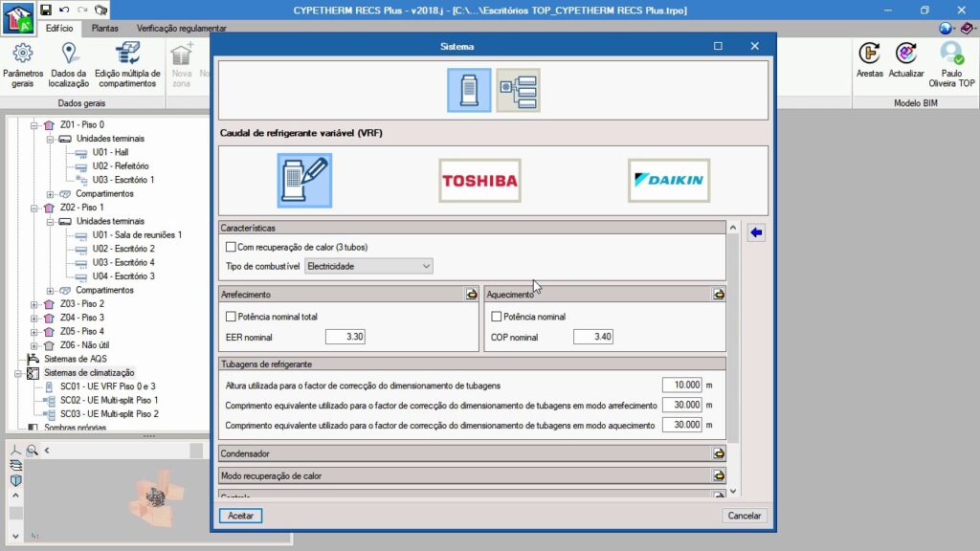
Task: Select the Daikin manufacturer icon
Action: click(x=669, y=180)
